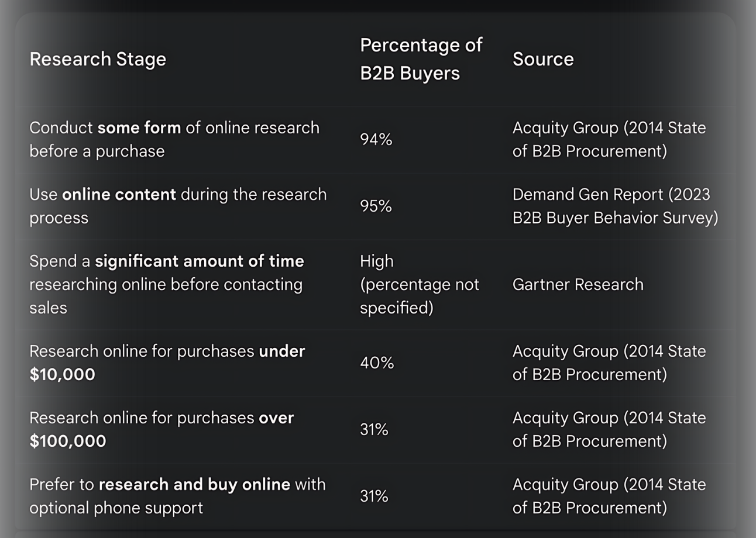Viewport: 756px width, 538px height.
Task: Select the "Prefer to research and buy online" cell
Action: [x=177, y=496]
